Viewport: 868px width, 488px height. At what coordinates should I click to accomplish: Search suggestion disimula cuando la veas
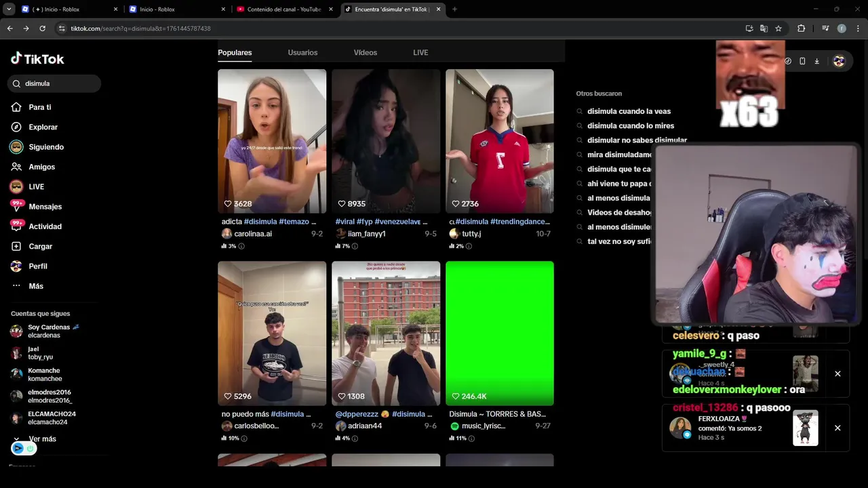pyautogui.click(x=629, y=111)
